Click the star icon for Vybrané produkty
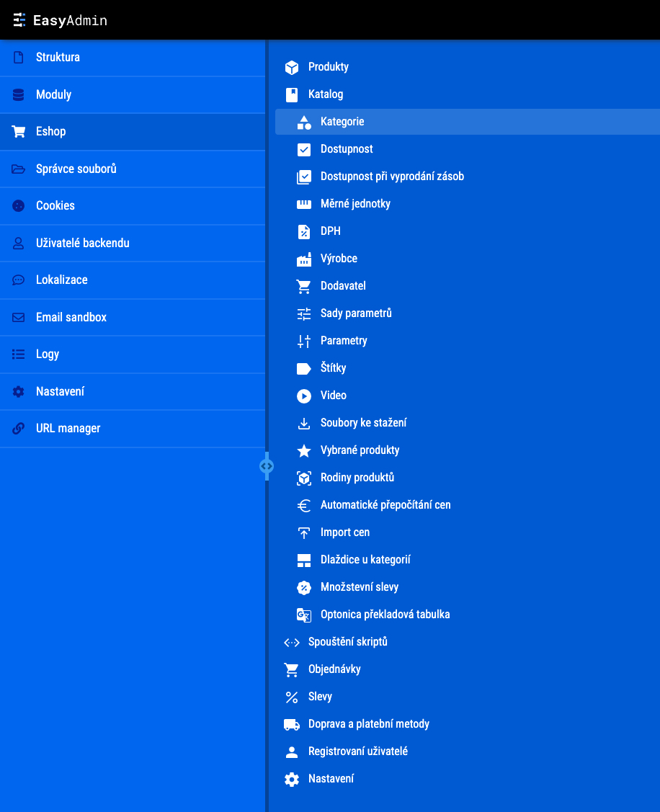This screenshot has height=812, width=660. pos(304,450)
